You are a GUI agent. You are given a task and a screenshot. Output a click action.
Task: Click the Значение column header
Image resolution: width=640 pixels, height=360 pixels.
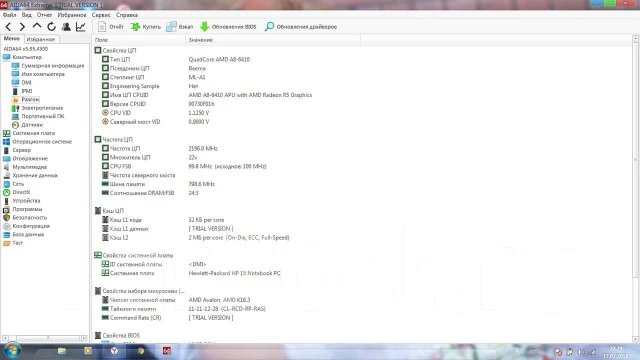coord(273,40)
